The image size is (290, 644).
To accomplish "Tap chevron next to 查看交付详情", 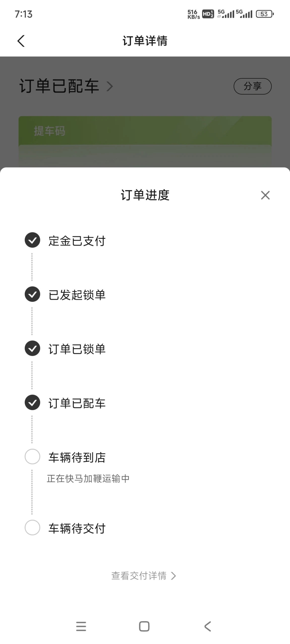I will pos(173,576).
